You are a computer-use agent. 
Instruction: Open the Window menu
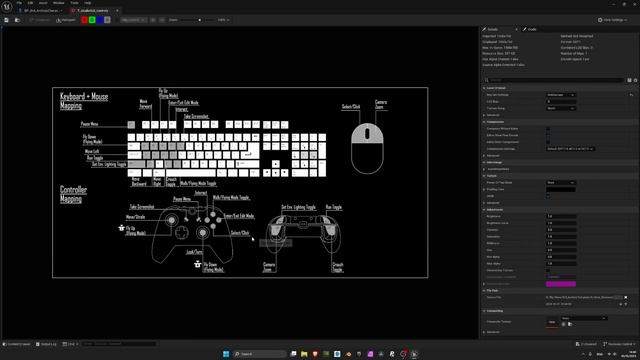(x=59, y=3)
